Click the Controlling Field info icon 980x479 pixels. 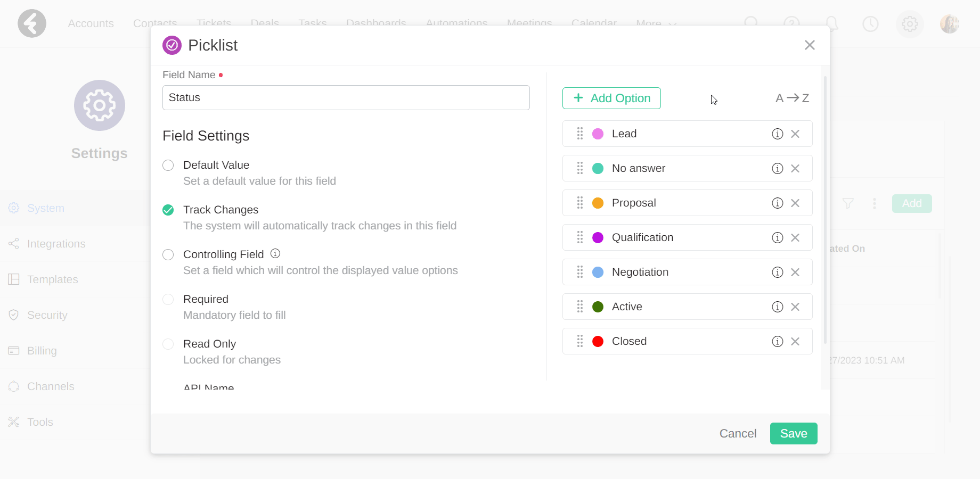275,253
